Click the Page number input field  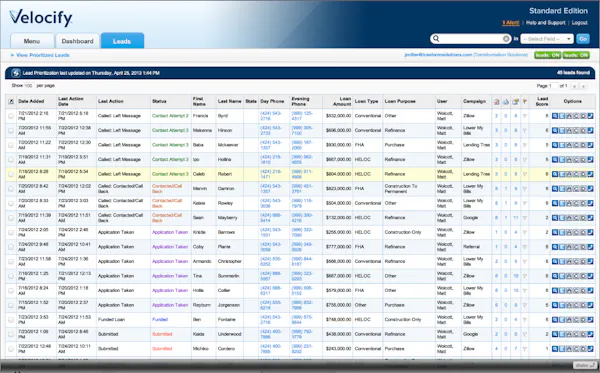pos(553,86)
